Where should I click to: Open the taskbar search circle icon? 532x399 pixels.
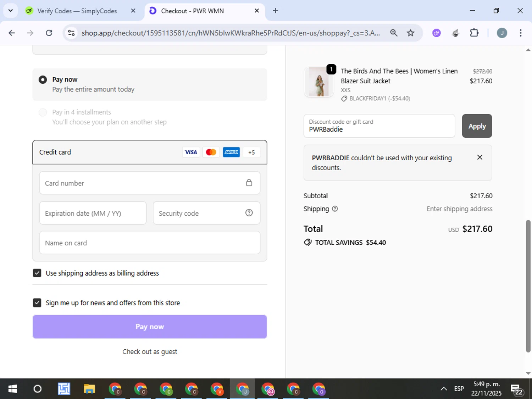pyautogui.click(x=38, y=389)
